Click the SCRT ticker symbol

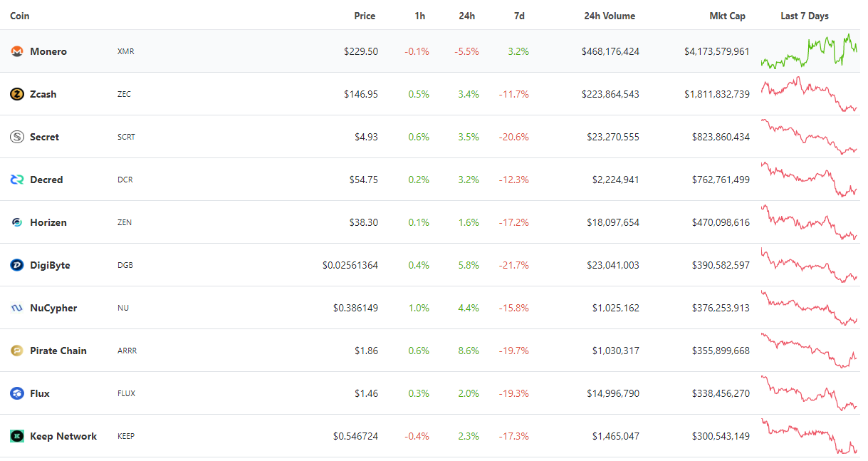coord(126,137)
